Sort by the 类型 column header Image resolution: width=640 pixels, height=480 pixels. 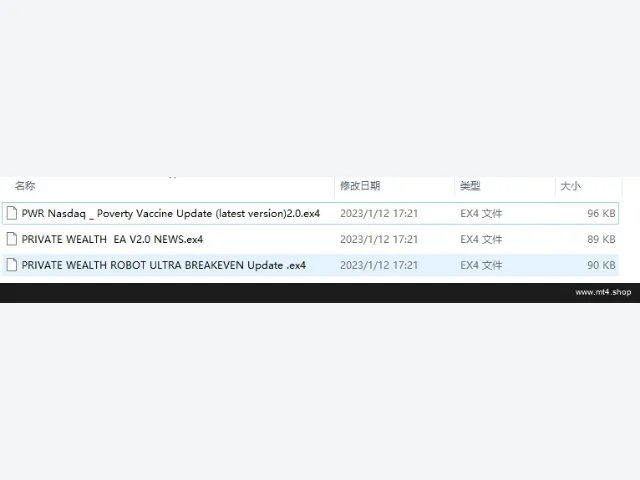(x=470, y=186)
